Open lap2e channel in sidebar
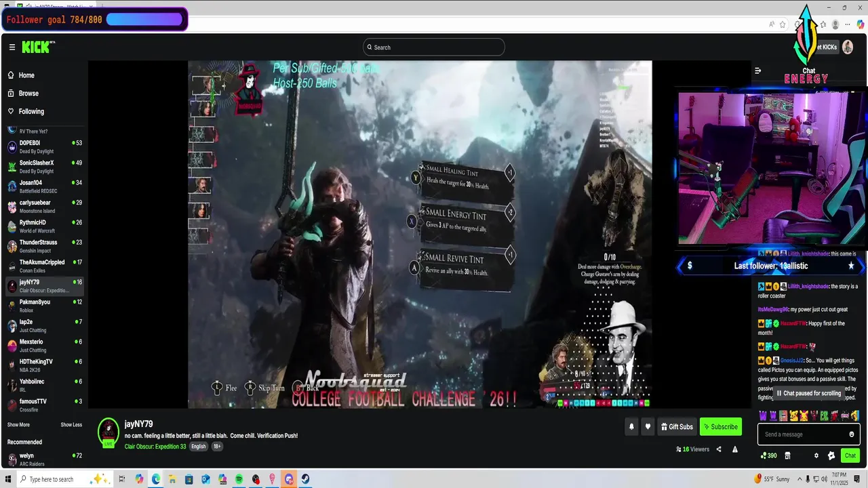868x488 pixels. (x=43, y=326)
